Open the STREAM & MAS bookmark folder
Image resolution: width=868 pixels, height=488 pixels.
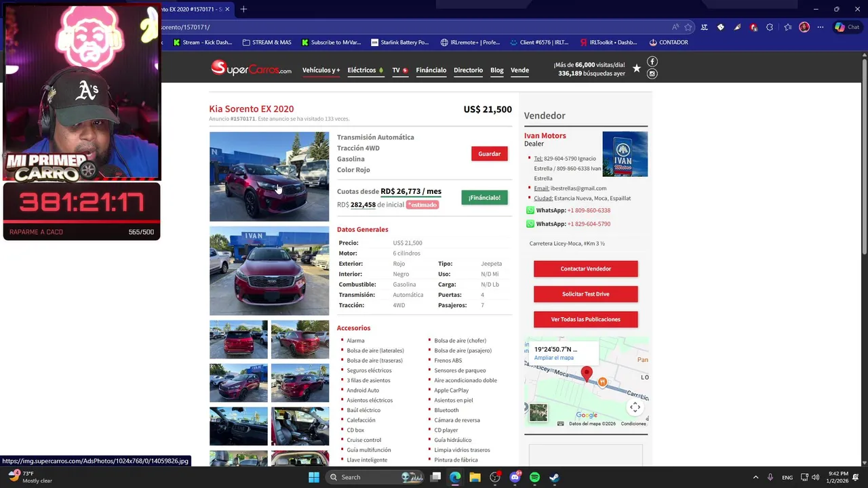(x=267, y=42)
